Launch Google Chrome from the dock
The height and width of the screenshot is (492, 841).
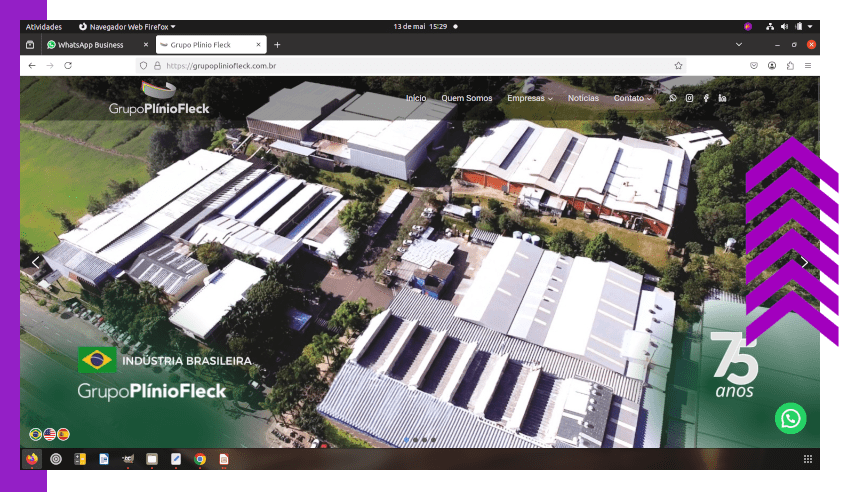(200, 459)
